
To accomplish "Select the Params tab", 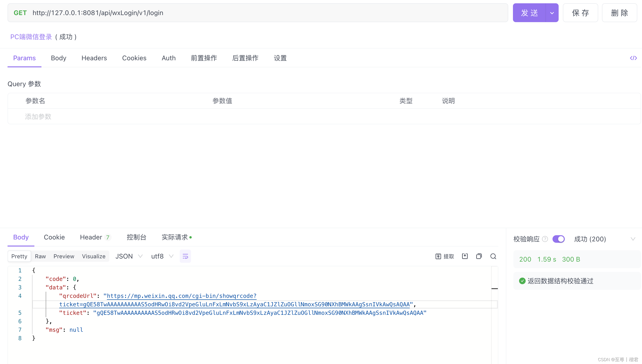I will [x=24, y=58].
